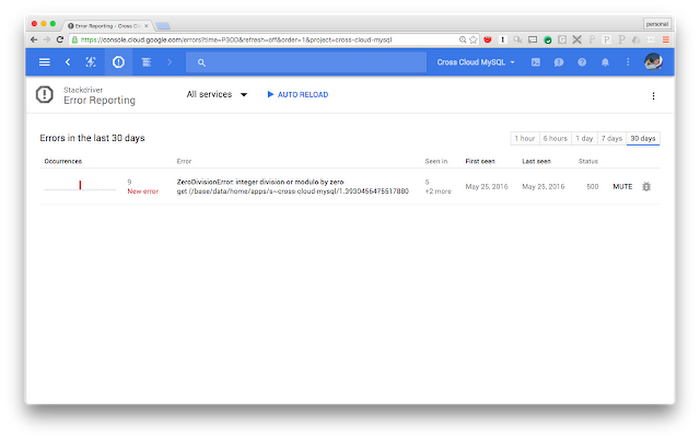Select the 1 day time range

(x=584, y=138)
